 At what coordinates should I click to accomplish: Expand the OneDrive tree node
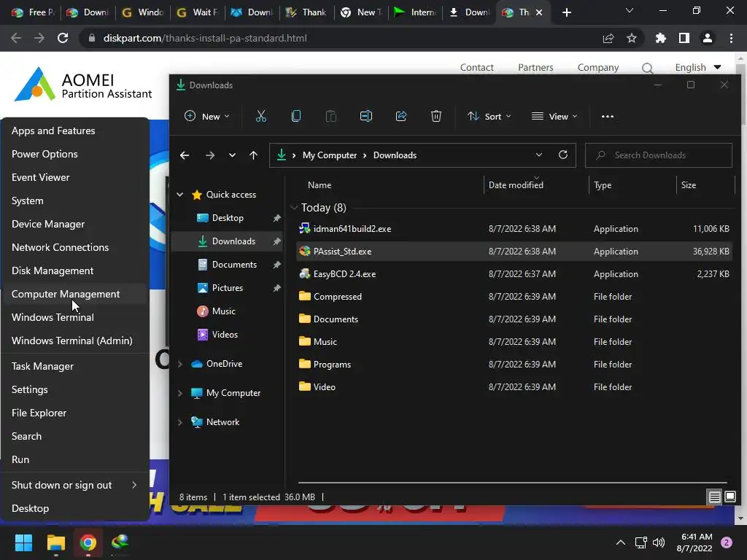point(180,364)
